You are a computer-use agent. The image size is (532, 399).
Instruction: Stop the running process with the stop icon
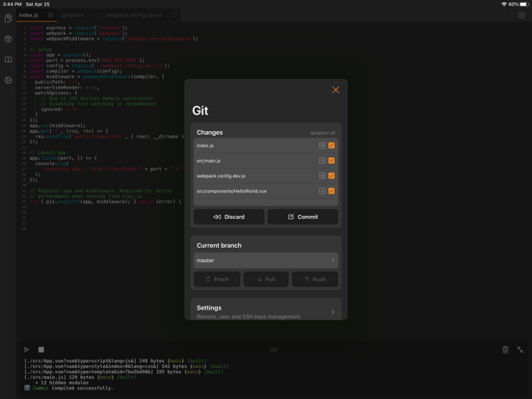pos(41,350)
